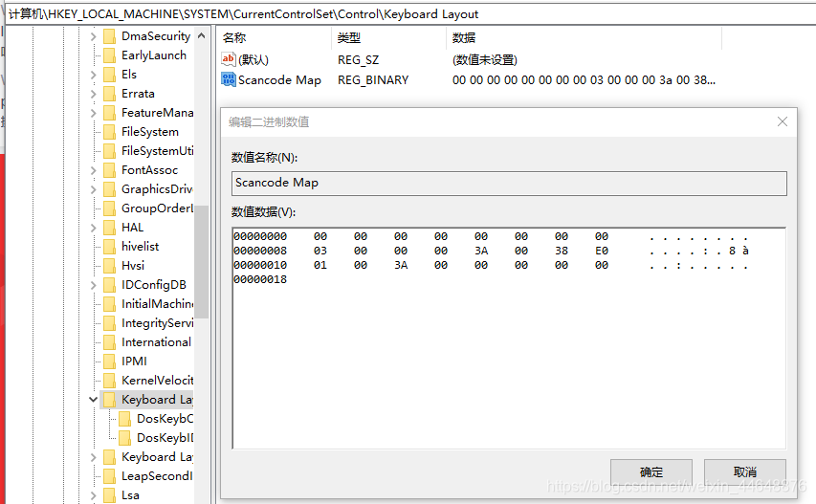Click the binary icon beside Scancode Map
The width and height of the screenshot is (816, 504).
point(229,79)
